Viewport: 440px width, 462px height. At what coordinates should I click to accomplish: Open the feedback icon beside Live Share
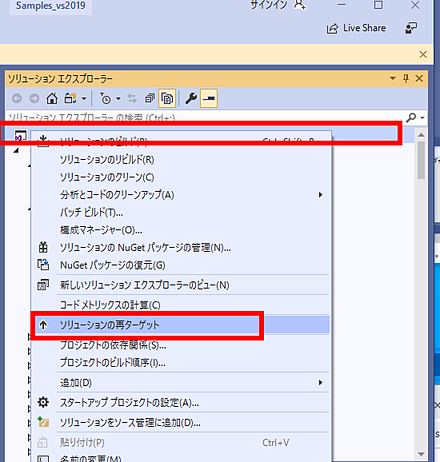(x=411, y=28)
